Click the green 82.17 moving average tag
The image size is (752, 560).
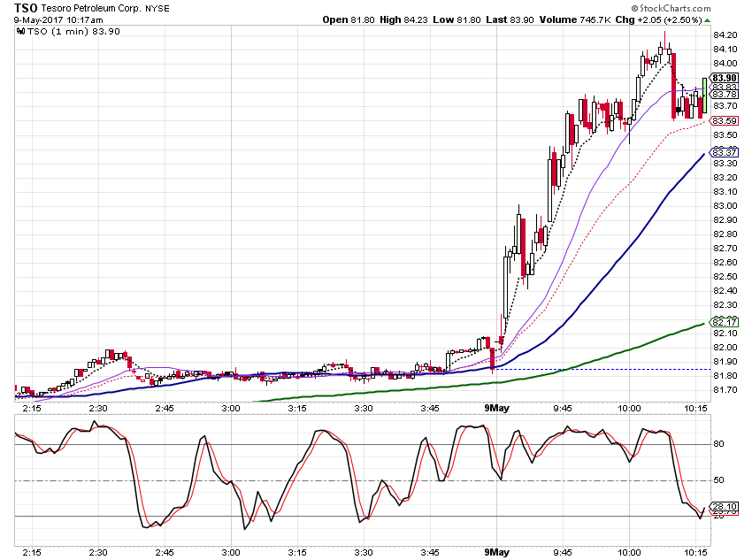(725, 322)
